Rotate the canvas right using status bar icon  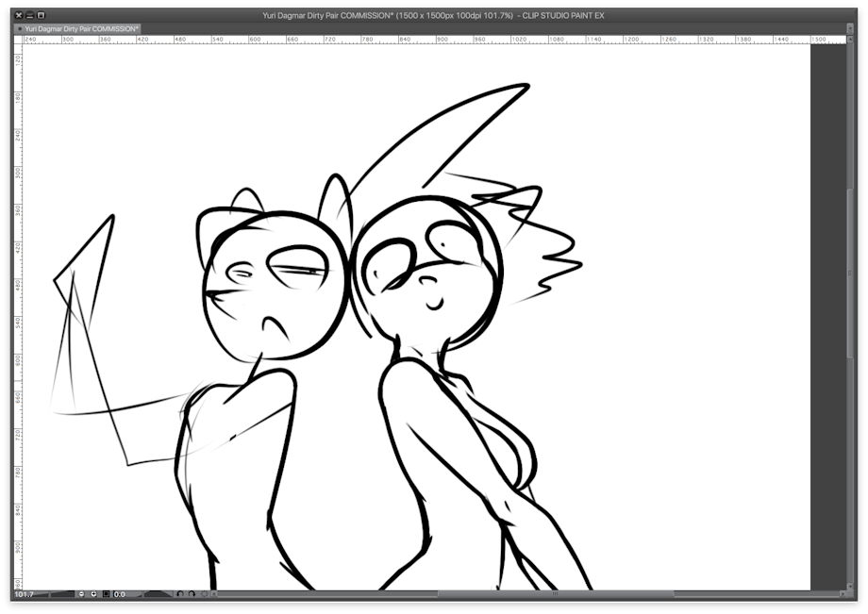pyautogui.click(x=192, y=594)
